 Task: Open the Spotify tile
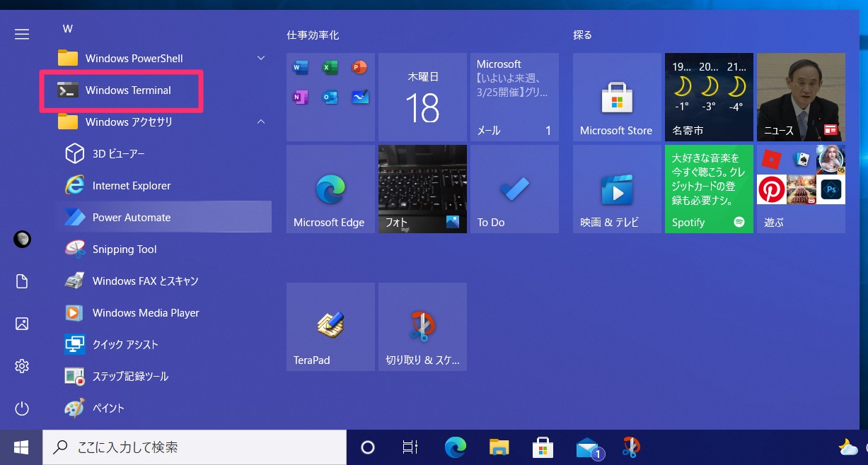[709, 189]
